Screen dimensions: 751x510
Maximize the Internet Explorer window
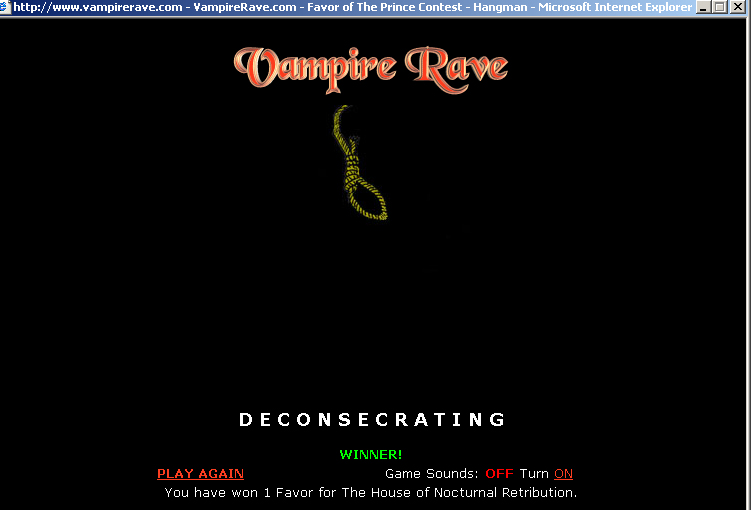pyautogui.click(x=719, y=7)
